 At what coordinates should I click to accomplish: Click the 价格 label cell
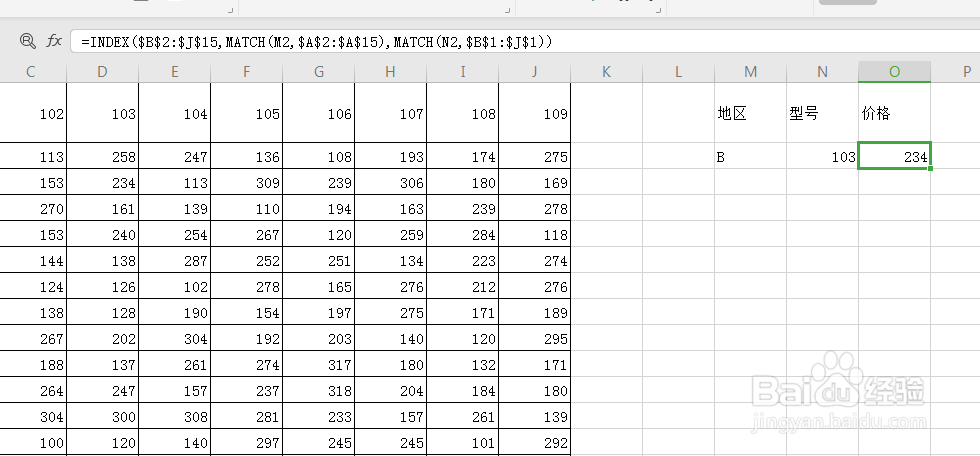894,113
